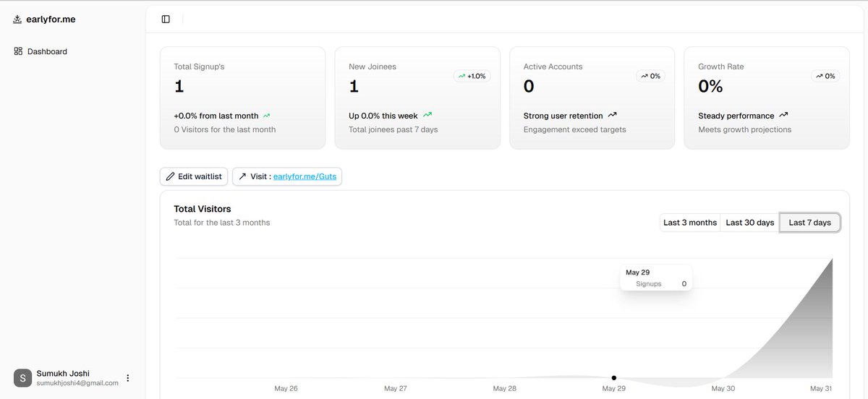
Task: Click trending icon beside Steady performance
Action: (x=783, y=115)
